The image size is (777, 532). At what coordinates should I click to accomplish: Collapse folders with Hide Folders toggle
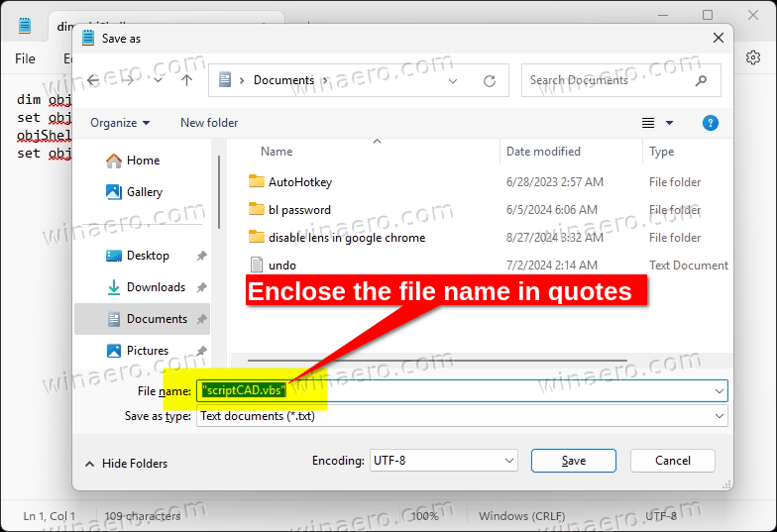127,464
